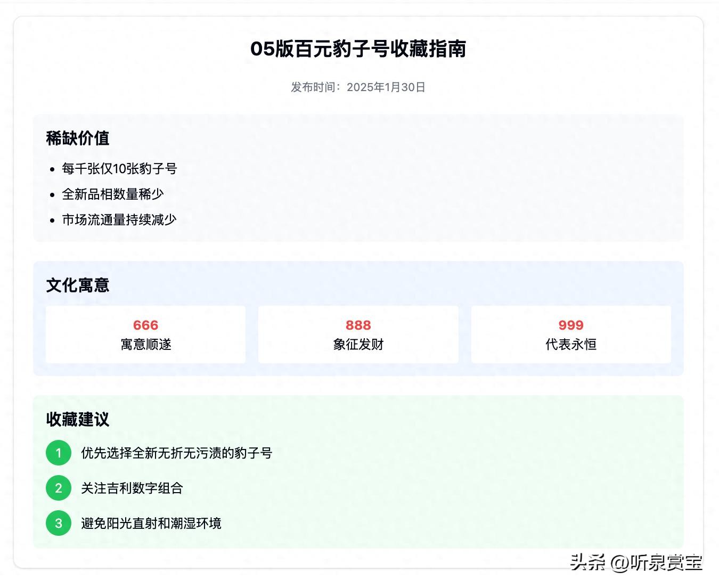Click tip 优先选择全新无折无污渍的豹子号
Image resolution: width=719 pixels, height=588 pixels.
[176, 453]
